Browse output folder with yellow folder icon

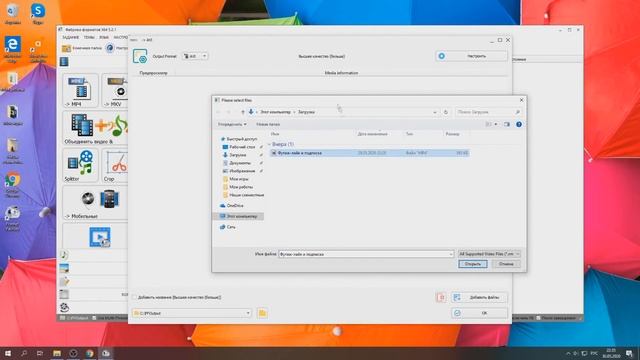(x=262, y=313)
